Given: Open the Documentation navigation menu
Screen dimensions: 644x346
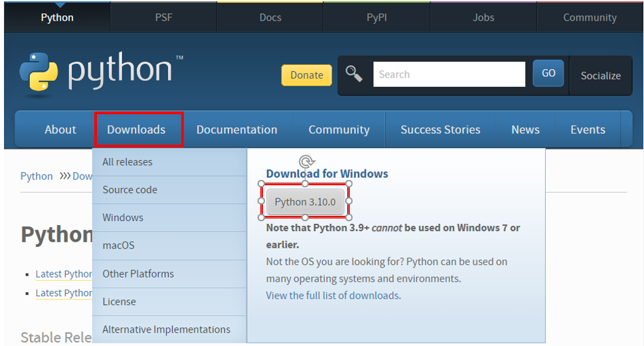Looking at the screenshot, I should (x=237, y=130).
